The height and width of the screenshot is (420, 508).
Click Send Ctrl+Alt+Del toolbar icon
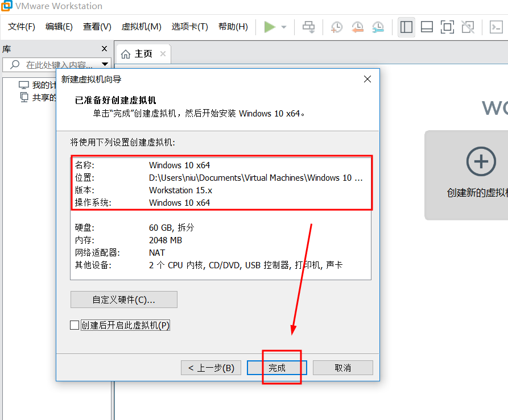tap(308, 27)
